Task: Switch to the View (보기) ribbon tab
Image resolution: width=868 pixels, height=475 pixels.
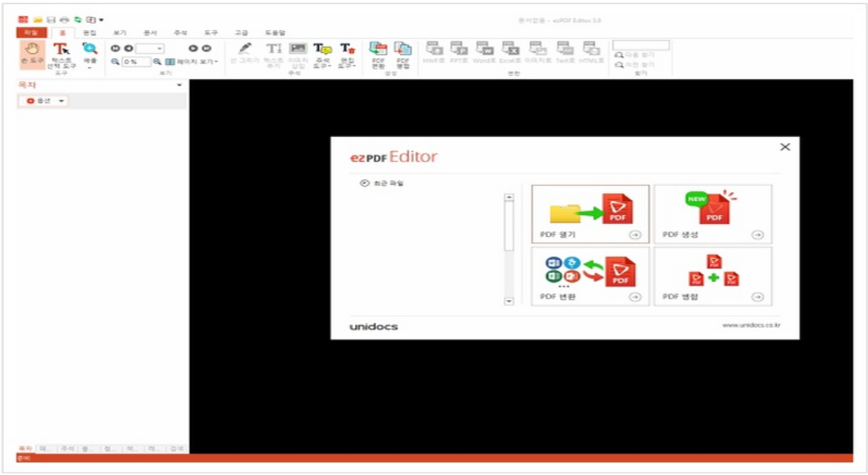Action: 120,33
